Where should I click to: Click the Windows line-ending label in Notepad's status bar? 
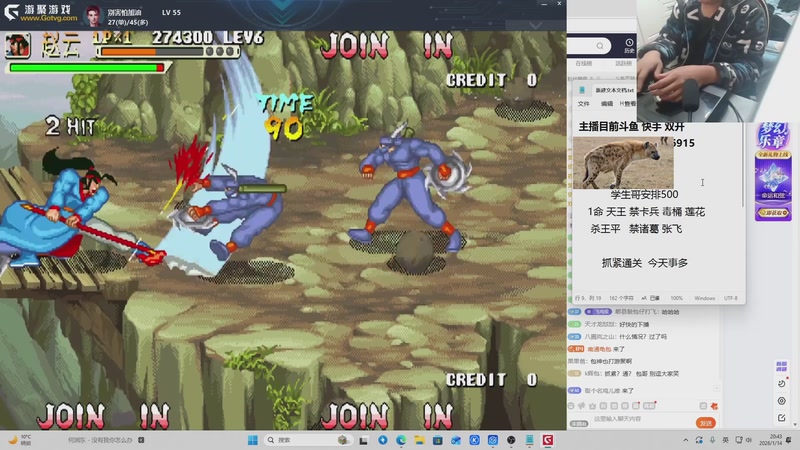click(x=705, y=298)
